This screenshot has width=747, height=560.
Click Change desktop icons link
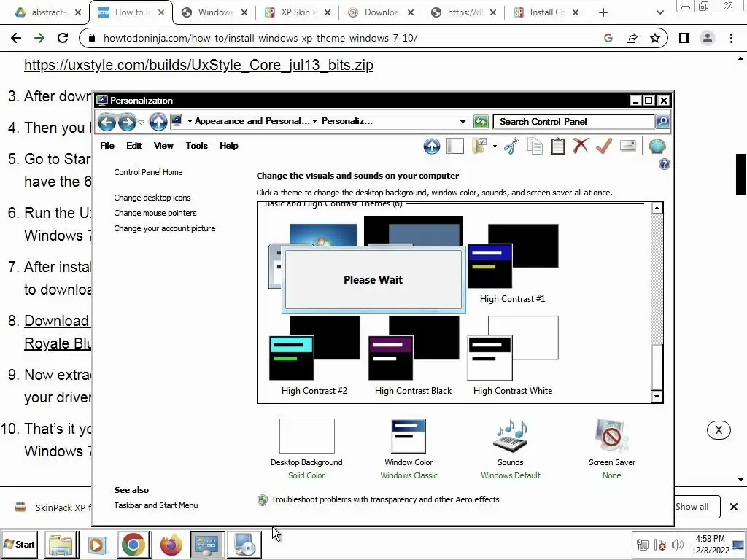pos(152,198)
